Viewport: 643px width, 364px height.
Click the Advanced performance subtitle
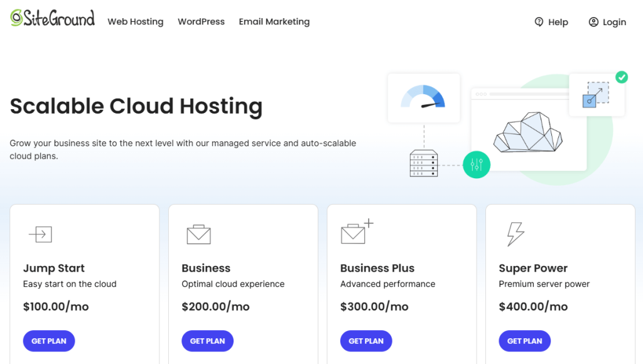pyautogui.click(x=387, y=284)
